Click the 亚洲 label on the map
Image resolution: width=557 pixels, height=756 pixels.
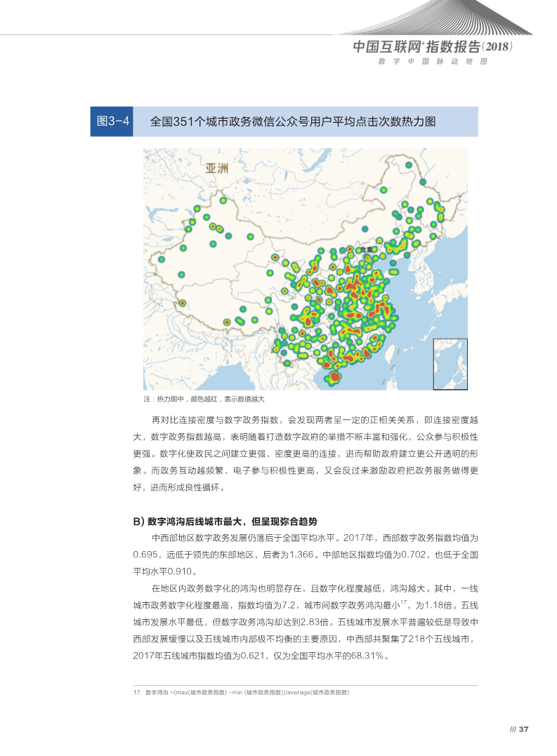pyautogui.click(x=217, y=168)
